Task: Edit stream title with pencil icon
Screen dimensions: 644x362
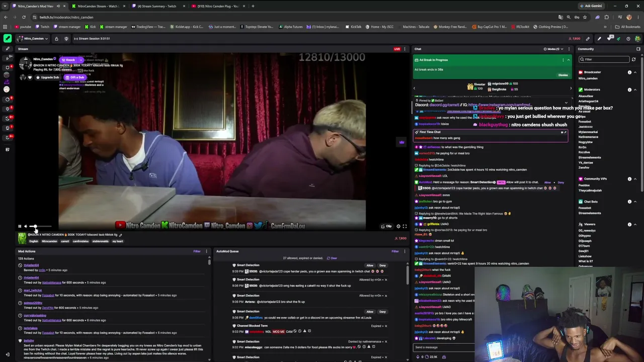Action: (120, 235)
